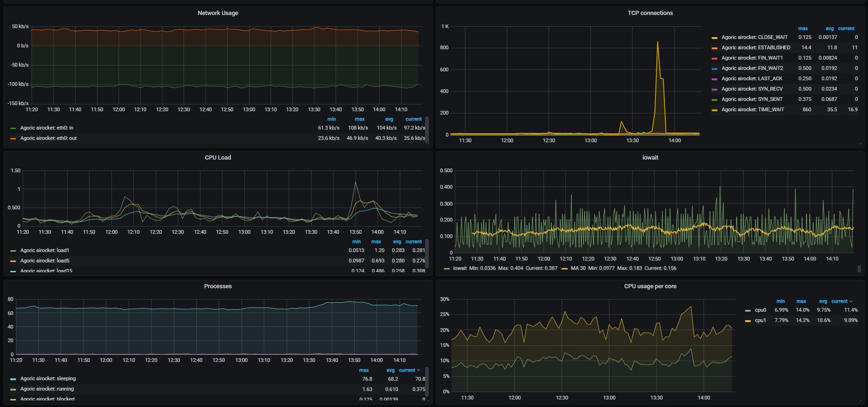Sort Processes legend by current column
This screenshot has height=407, width=868.
[x=407, y=370]
